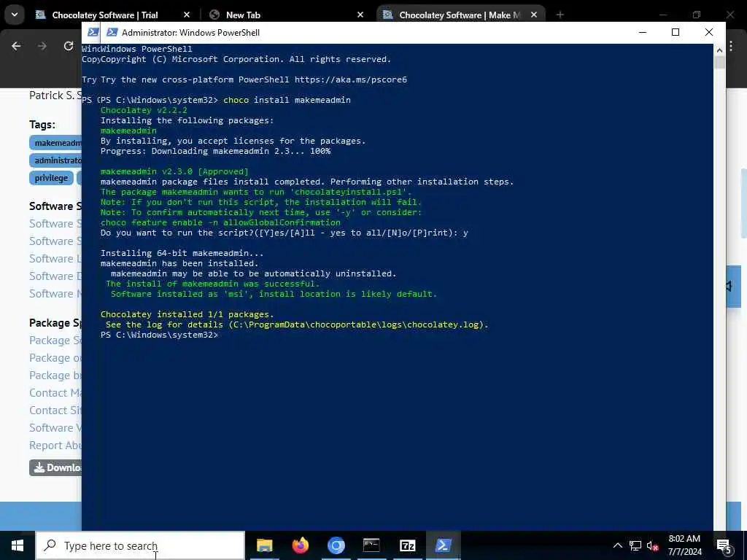Click the last PS C:\Windows\system32> prompt

click(x=159, y=335)
